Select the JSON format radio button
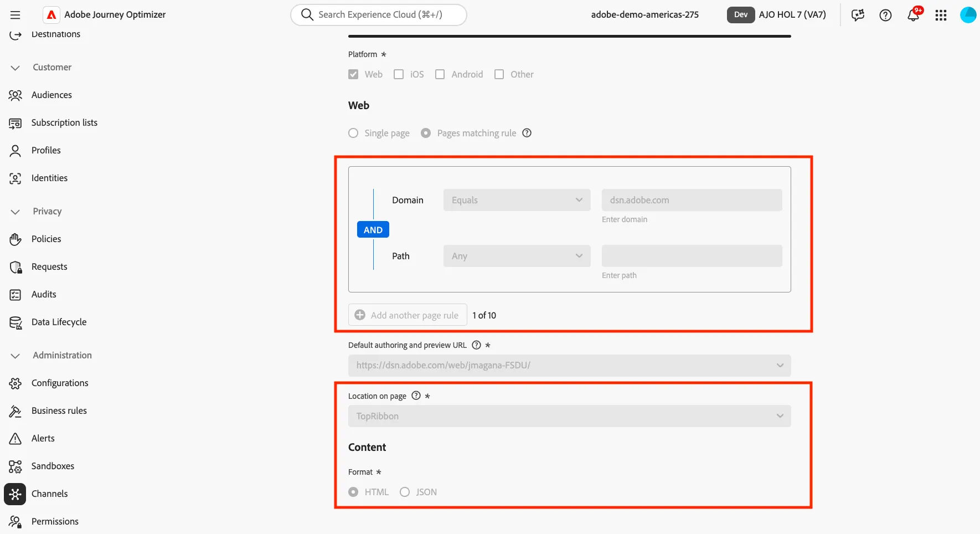This screenshot has height=534, width=980. point(405,492)
